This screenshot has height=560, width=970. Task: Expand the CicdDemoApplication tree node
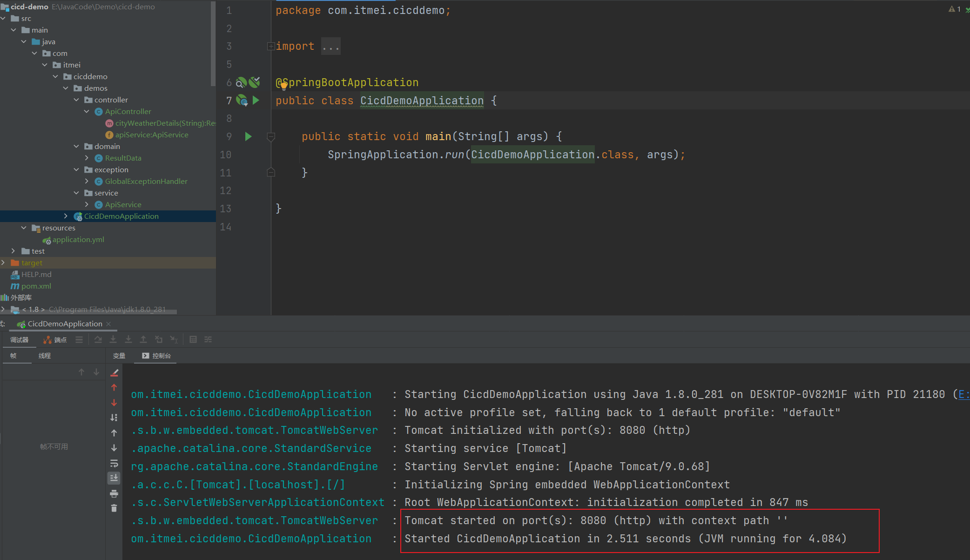[x=66, y=216]
